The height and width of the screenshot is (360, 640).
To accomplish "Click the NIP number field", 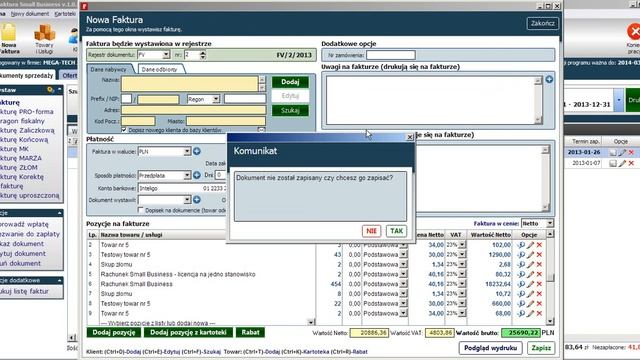I will [x=158, y=99].
